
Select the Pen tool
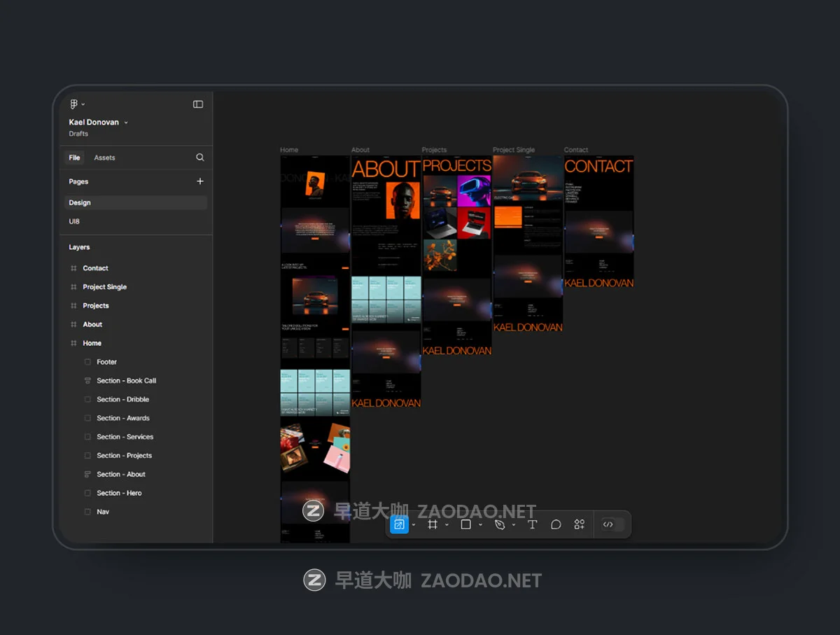499,524
